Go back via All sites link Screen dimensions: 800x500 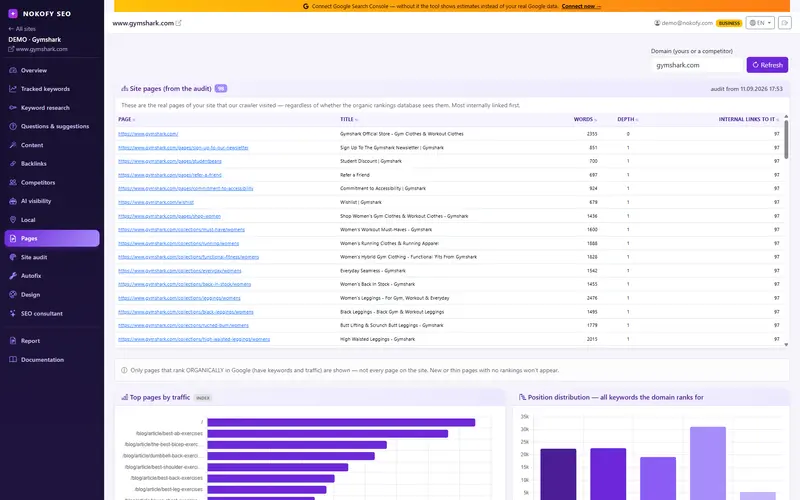[22, 29]
